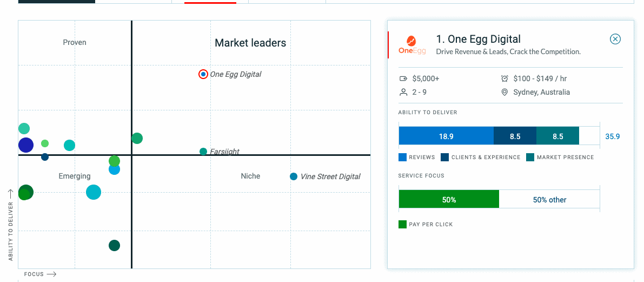Click the location pin icon beside Sydney
Image resolution: width=644 pixels, height=282 pixels.
pos(505,92)
